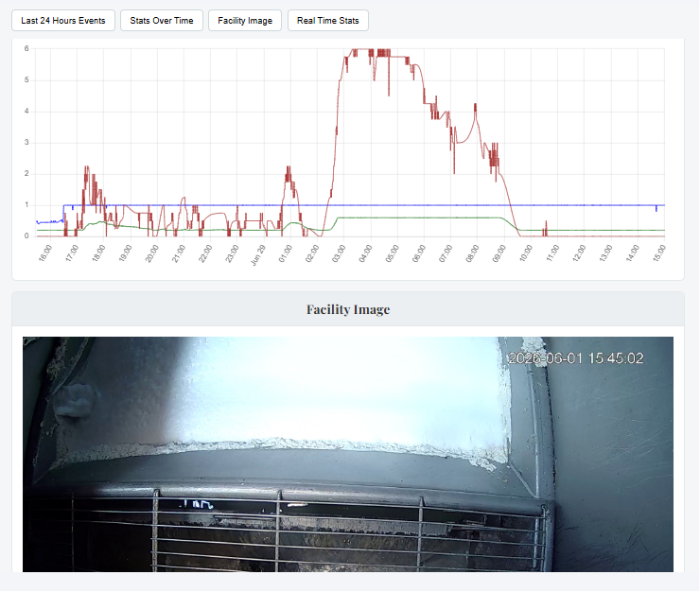This screenshot has width=700, height=592.
Task: Click the Facility Image section header
Action: tap(348, 309)
